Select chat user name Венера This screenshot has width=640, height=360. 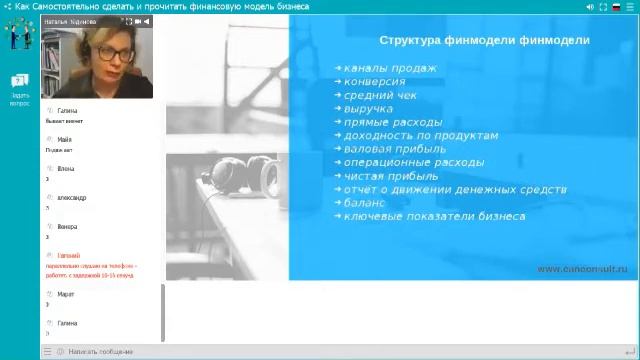click(67, 227)
